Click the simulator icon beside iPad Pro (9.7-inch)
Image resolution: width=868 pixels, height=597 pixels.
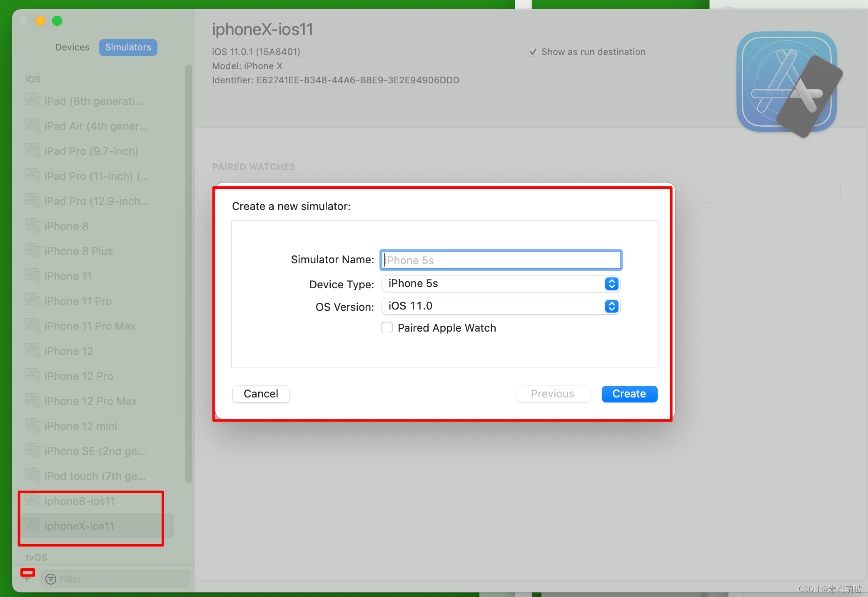pyautogui.click(x=32, y=151)
